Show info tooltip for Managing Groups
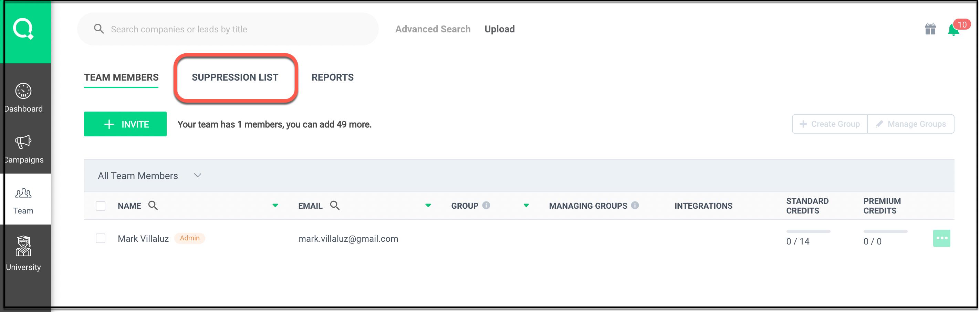This screenshot has height=312, width=980. pyautogui.click(x=635, y=206)
